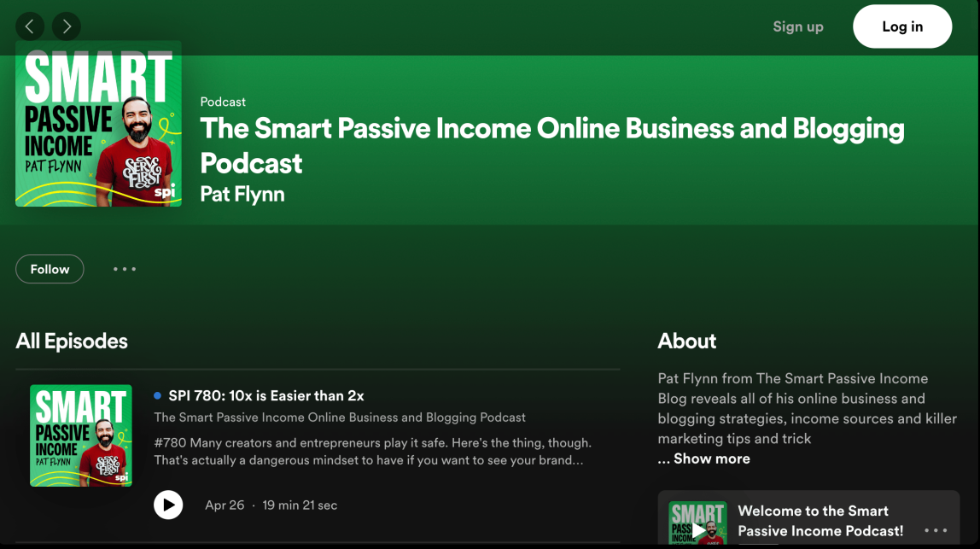
Task: Open the podcast's three-dot options menu
Action: pos(125,269)
